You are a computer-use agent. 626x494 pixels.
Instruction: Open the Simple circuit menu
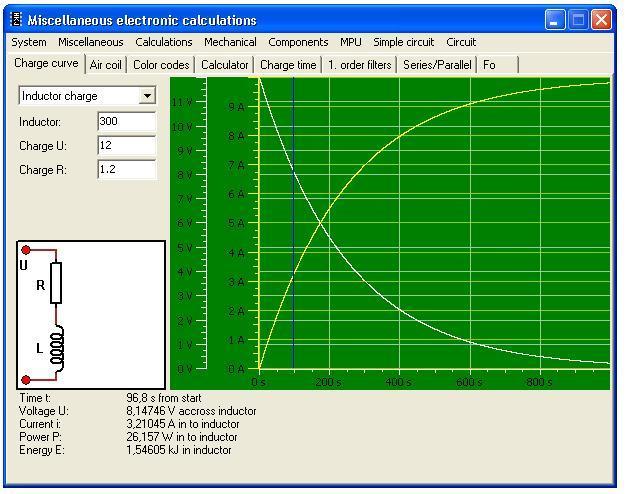404,42
